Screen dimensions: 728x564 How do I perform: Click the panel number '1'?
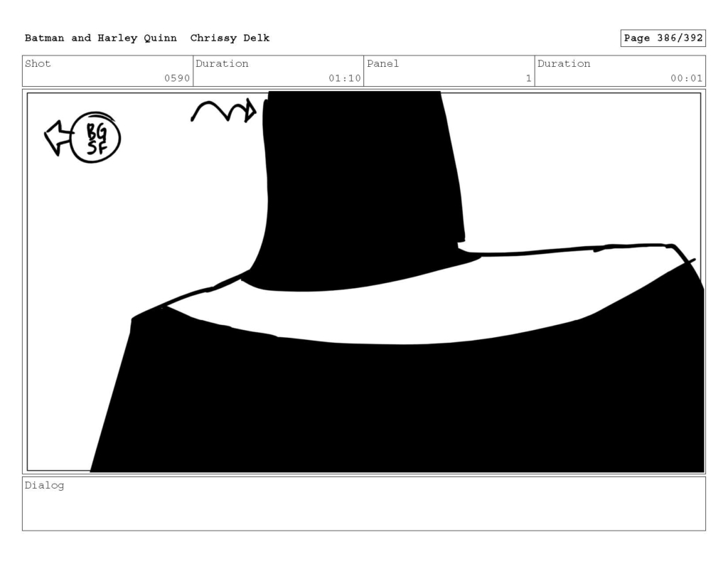(528, 78)
